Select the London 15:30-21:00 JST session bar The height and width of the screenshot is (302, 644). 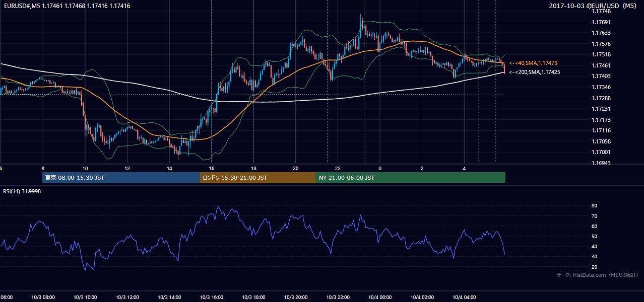coord(257,178)
